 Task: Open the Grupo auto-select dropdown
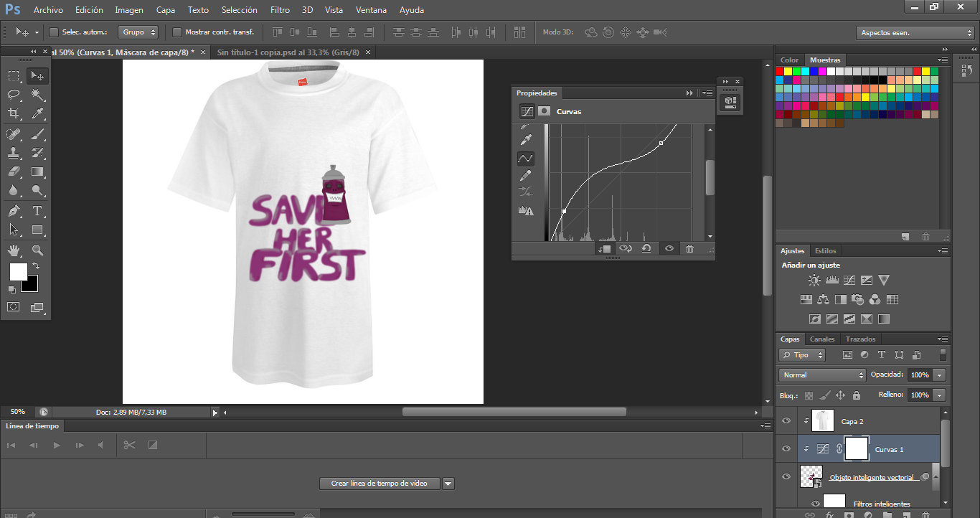138,32
